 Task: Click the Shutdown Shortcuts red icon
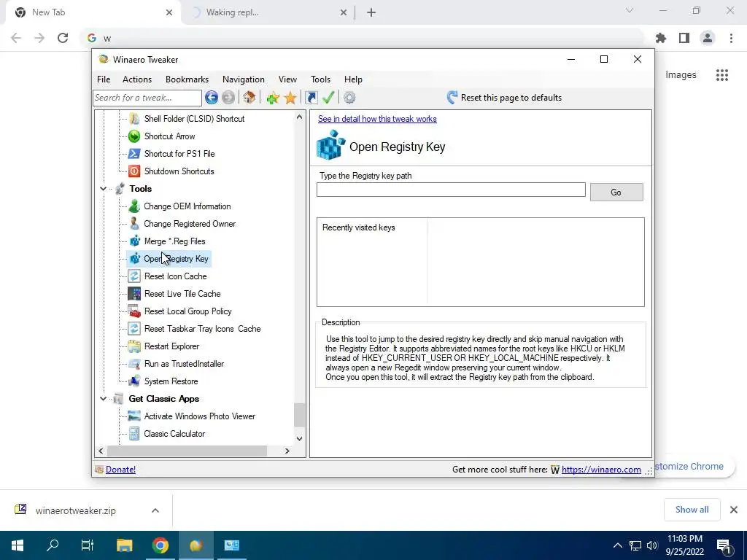tap(134, 171)
